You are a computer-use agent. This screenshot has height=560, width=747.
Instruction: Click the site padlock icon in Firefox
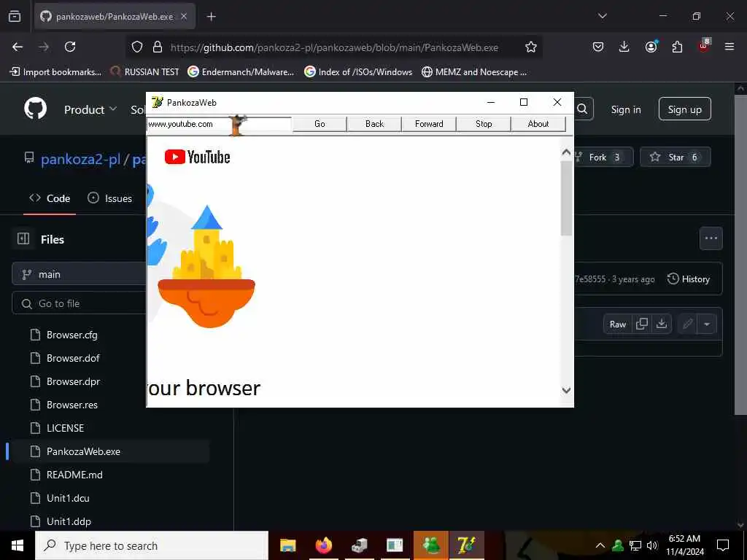pyautogui.click(x=158, y=47)
